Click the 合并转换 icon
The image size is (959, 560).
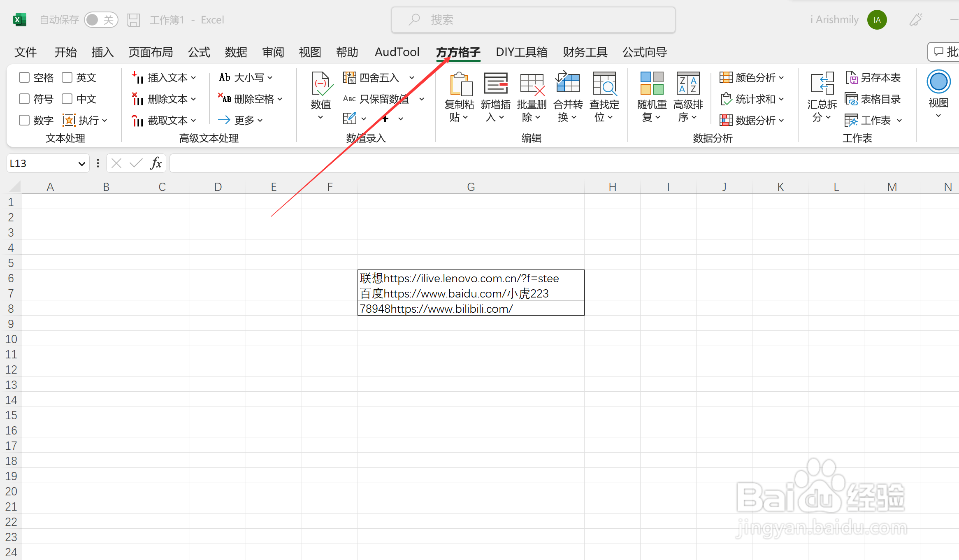point(568,82)
